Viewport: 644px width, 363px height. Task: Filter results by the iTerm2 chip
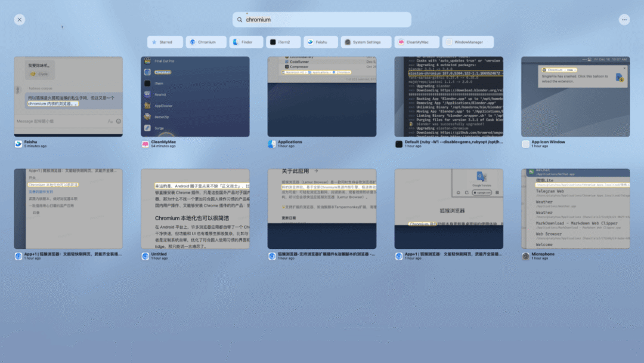coord(283,42)
